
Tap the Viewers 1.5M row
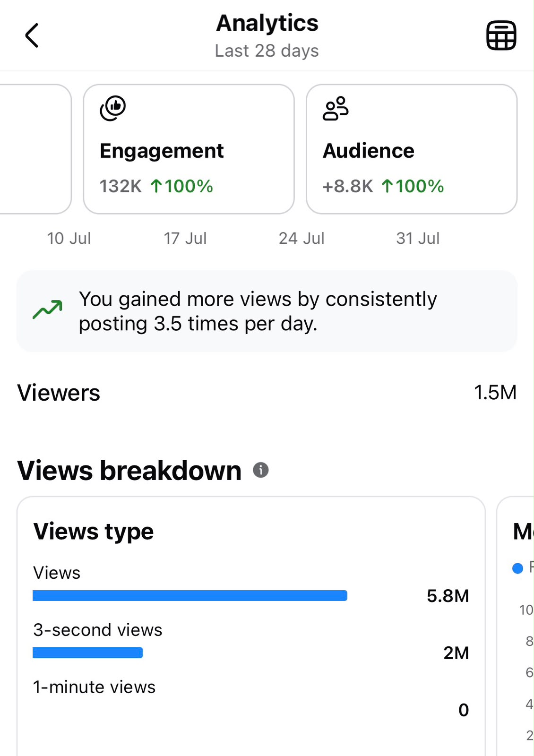click(267, 393)
